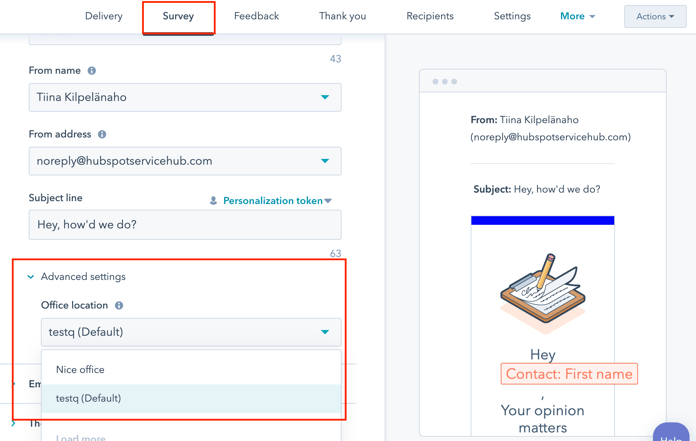Click the clipboard illustration in email preview
696x441 pixels.
(542, 293)
